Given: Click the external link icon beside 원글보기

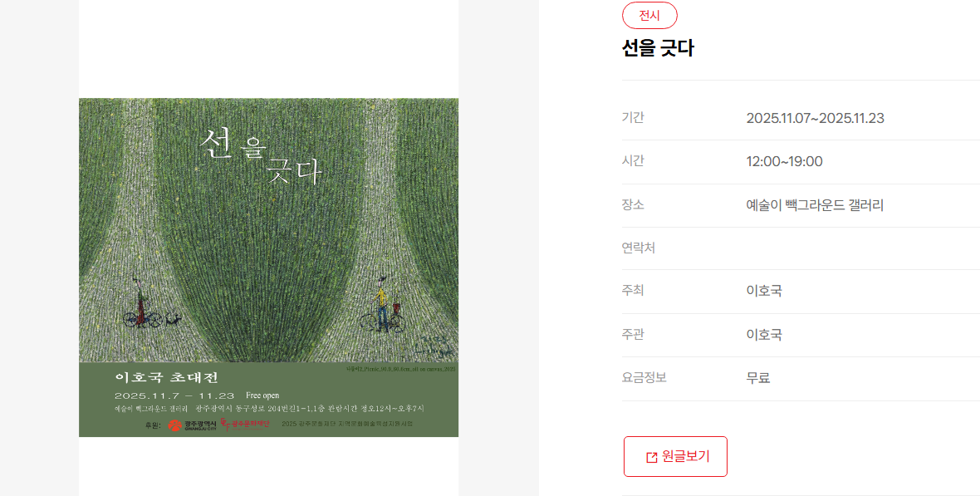Looking at the screenshot, I should pos(651,457).
